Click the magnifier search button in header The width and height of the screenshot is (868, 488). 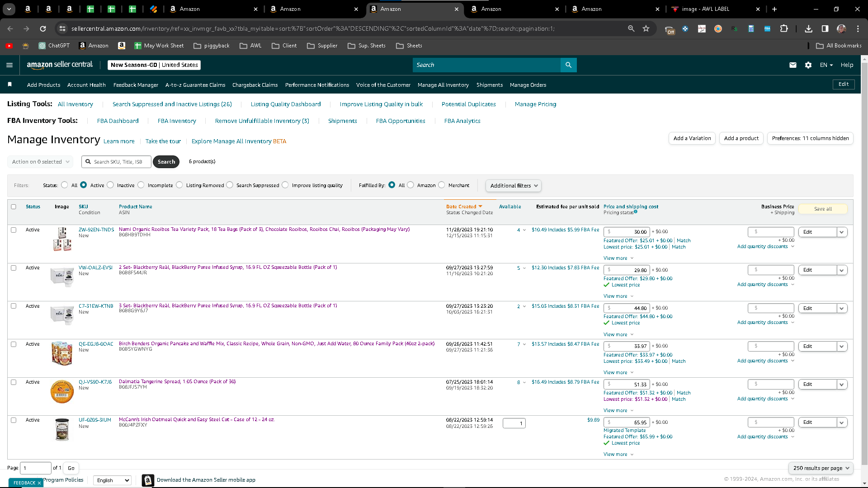pyautogui.click(x=568, y=65)
